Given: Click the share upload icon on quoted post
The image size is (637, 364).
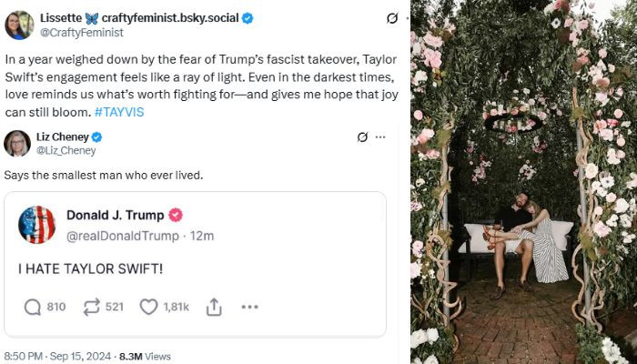Looking at the screenshot, I should 214,307.
